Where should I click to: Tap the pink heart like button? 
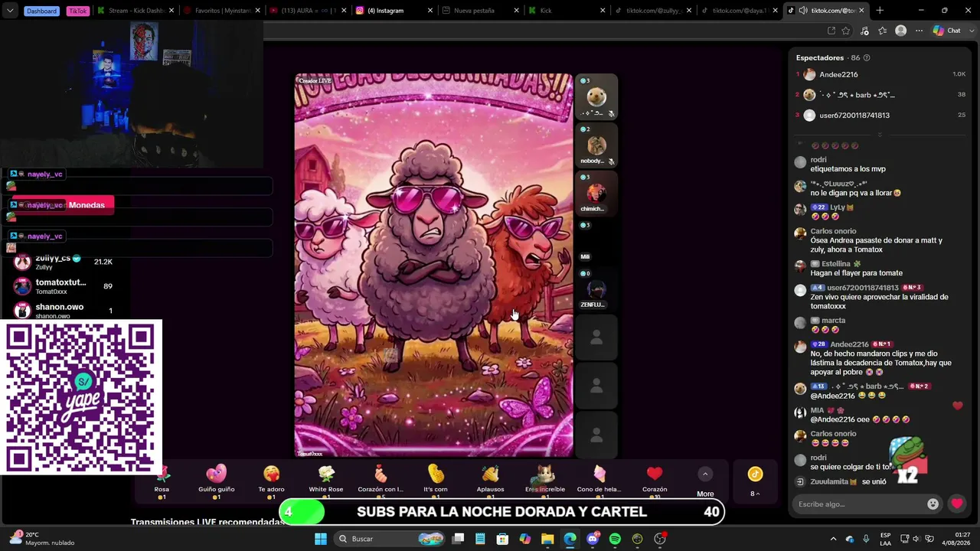(x=957, y=504)
